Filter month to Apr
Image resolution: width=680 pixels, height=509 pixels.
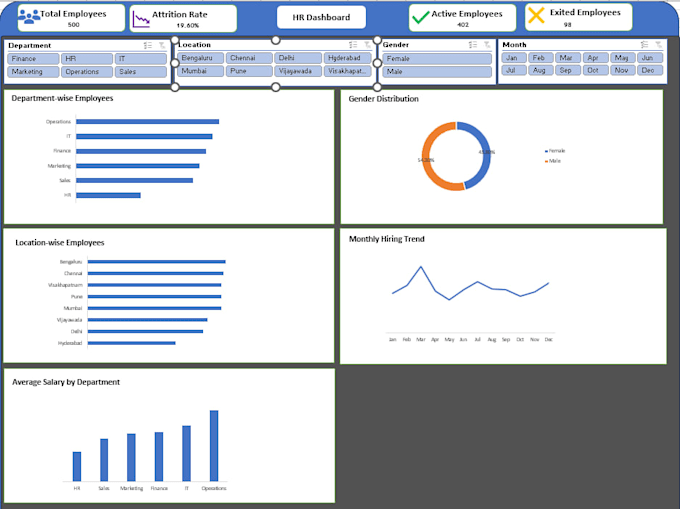pyautogui.click(x=595, y=58)
